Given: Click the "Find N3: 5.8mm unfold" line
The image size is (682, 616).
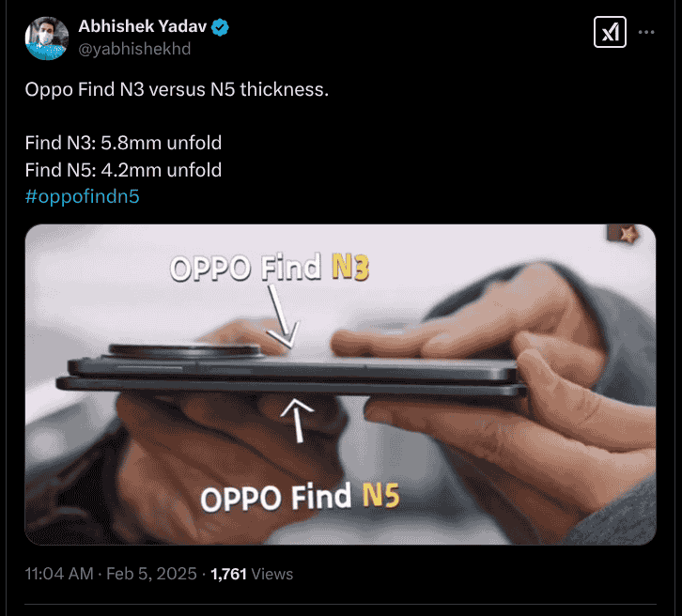Looking at the screenshot, I should coord(123,144).
